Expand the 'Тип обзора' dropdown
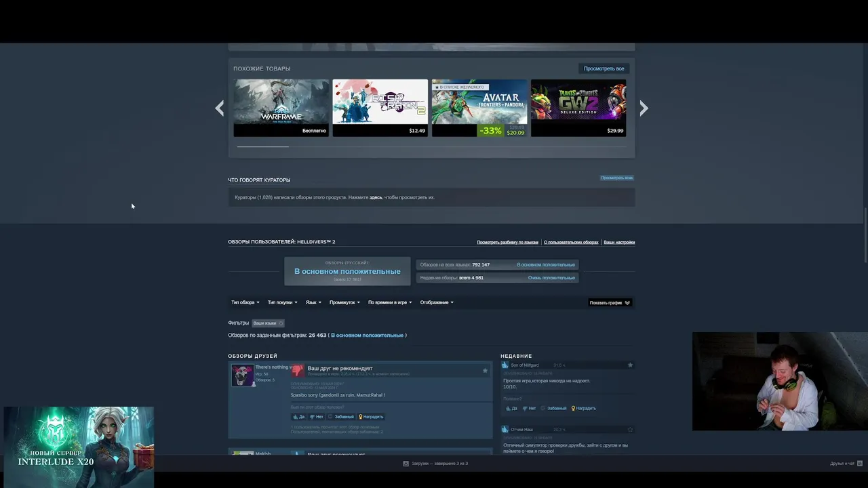Viewport: 868px width, 488px height. [x=245, y=302]
